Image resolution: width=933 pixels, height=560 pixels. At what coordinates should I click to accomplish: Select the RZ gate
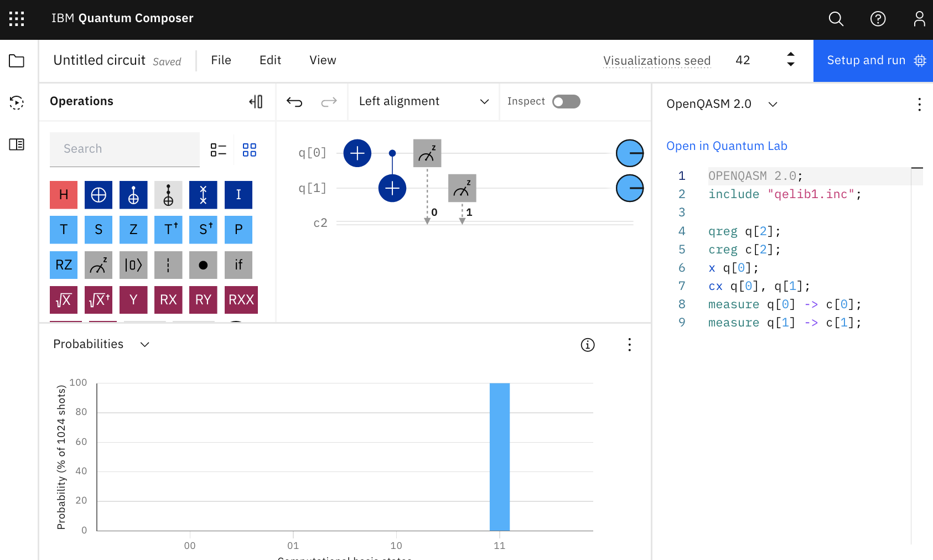(x=64, y=265)
